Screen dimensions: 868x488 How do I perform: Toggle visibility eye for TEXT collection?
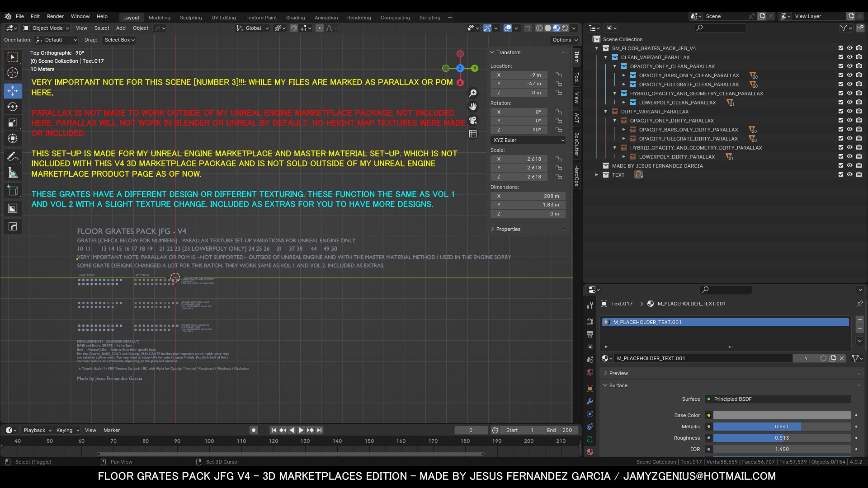pyautogui.click(x=850, y=174)
